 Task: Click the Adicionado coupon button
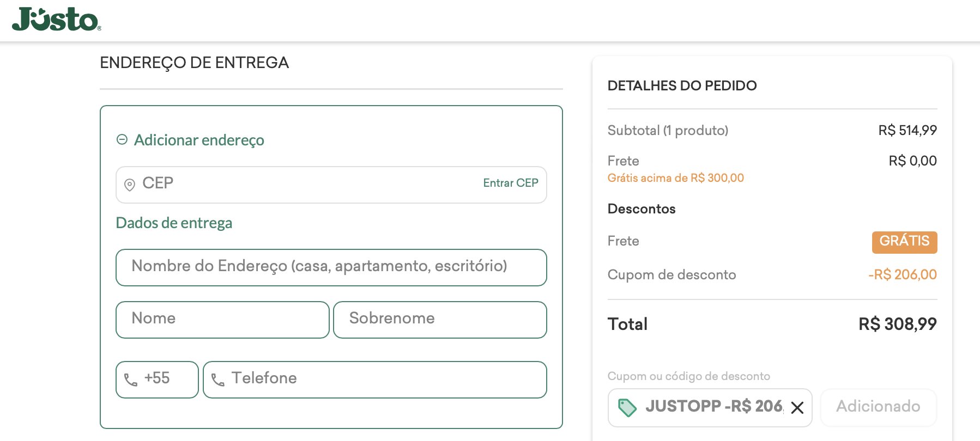click(x=878, y=407)
